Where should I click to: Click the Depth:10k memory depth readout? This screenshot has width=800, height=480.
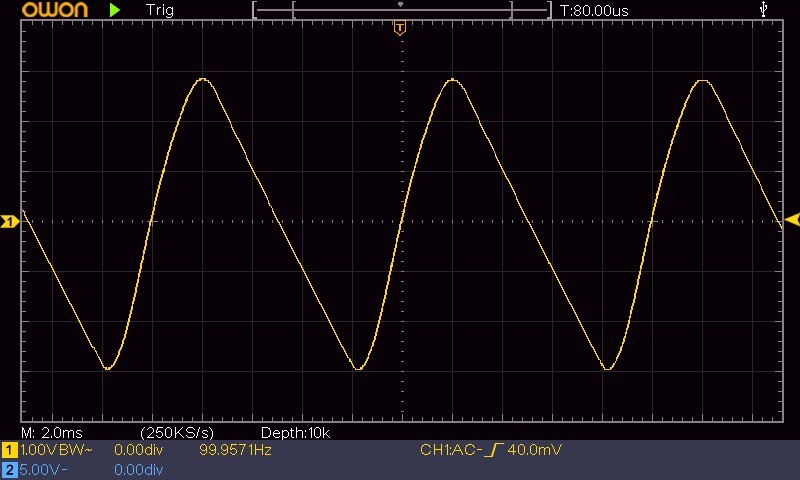(x=295, y=433)
